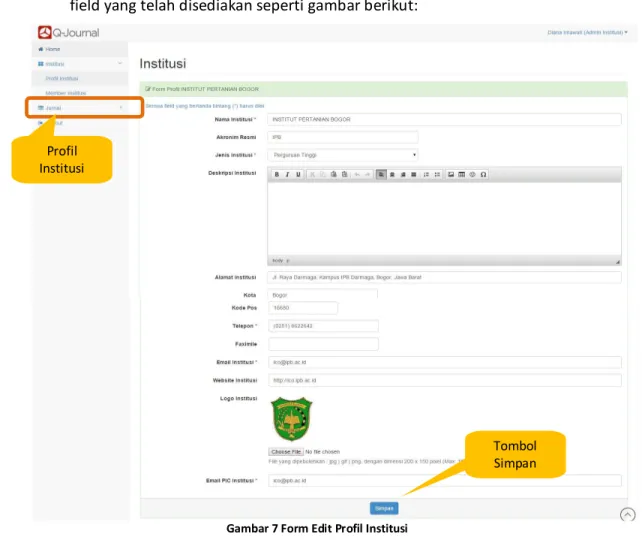Select the align center icon
Image resolution: width=642 pixels, height=549 pixels.
pyautogui.click(x=392, y=174)
